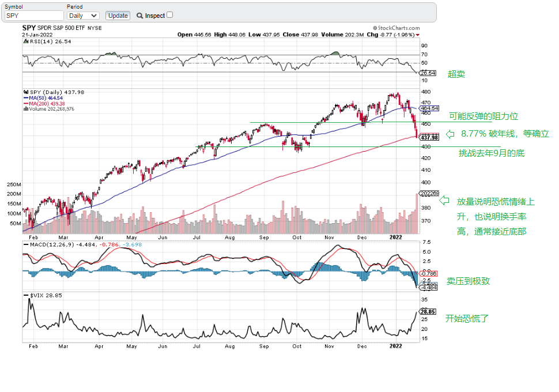Image resolution: width=559 pixels, height=392 pixels.
Task: Click the 250M volume axis label
Action: coord(14,184)
